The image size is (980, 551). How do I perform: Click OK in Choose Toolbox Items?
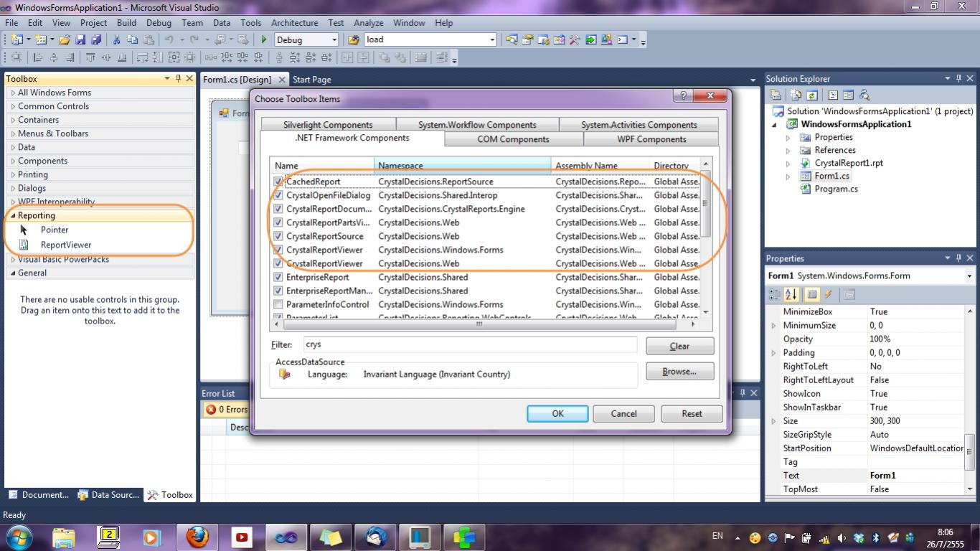(557, 413)
